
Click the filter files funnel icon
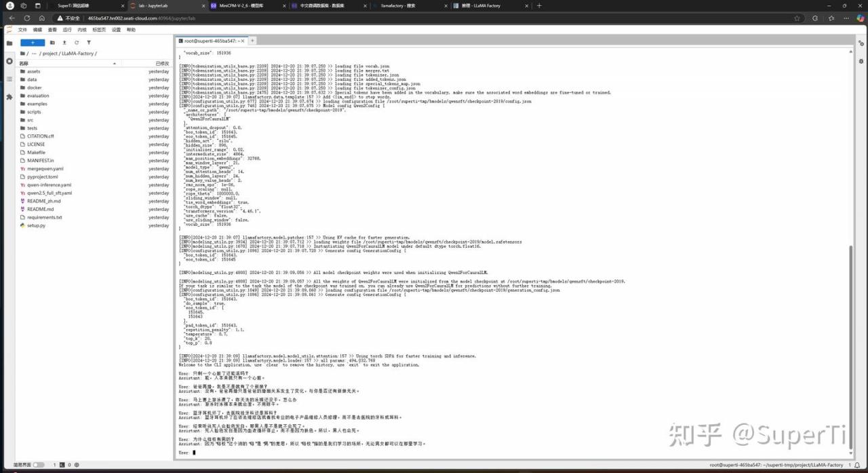click(x=89, y=42)
